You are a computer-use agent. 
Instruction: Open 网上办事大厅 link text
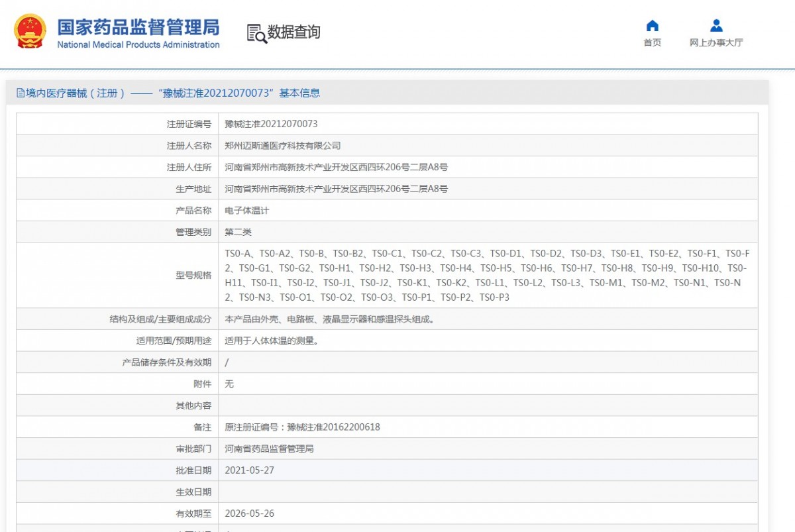click(716, 42)
